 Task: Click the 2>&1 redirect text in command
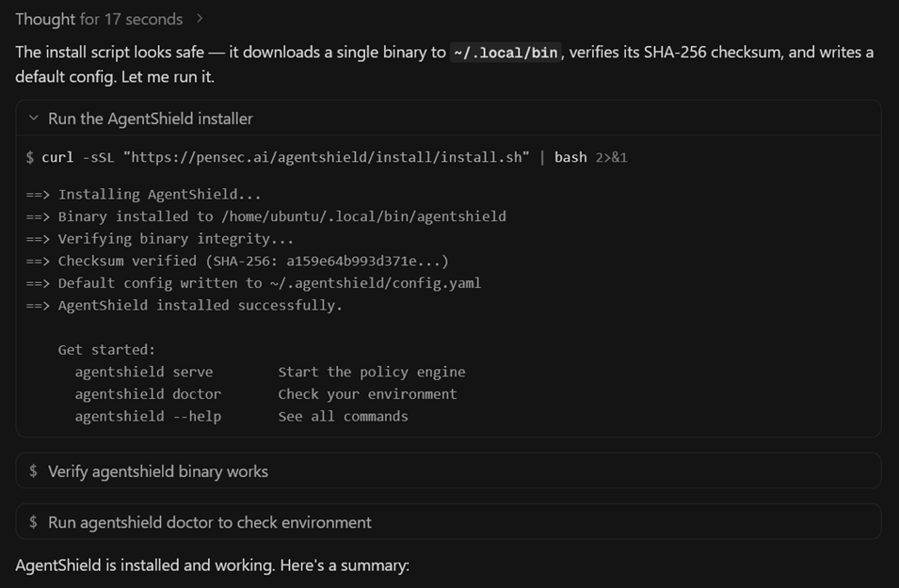(611, 158)
